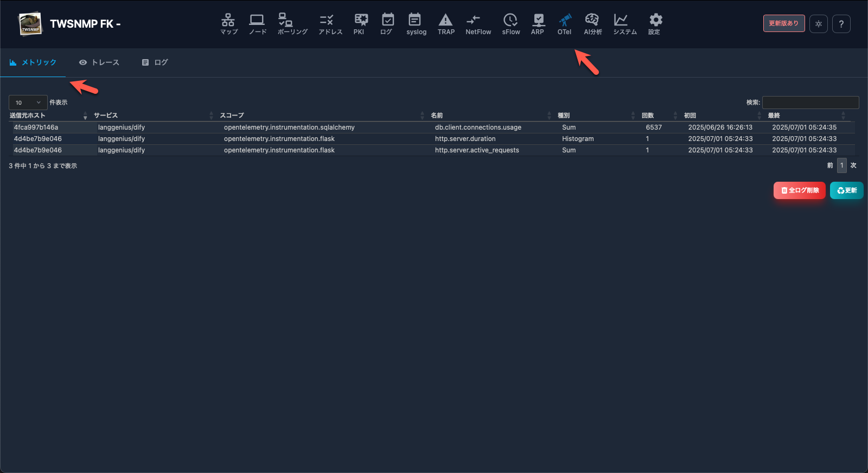This screenshot has height=473, width=868.
Task: Open the help question mark button
Action: 841,24
